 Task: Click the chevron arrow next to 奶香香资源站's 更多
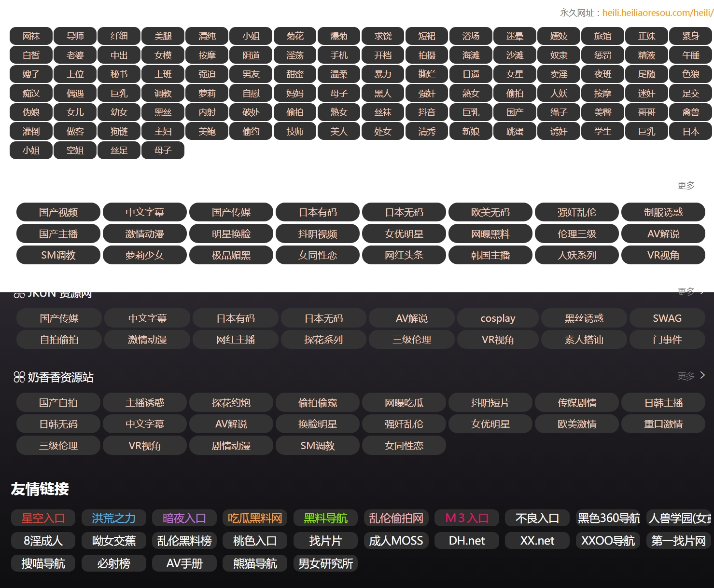[x=702, y=375]
